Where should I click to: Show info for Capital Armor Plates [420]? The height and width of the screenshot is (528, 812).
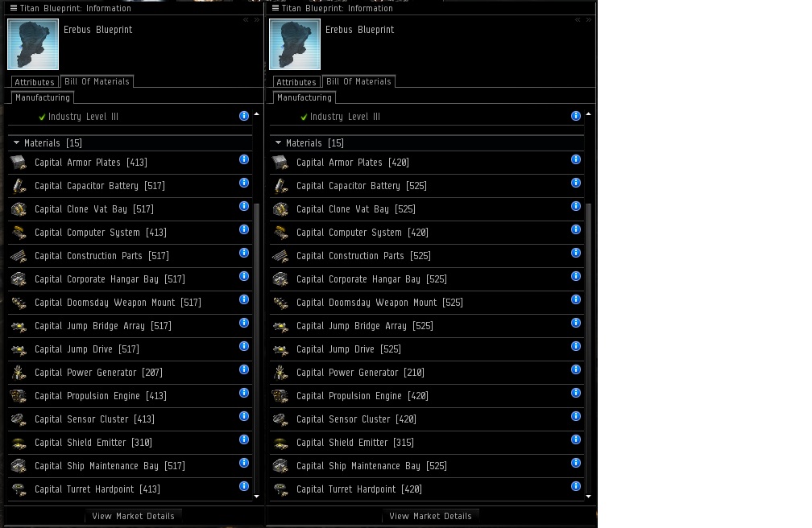pyautogui.click(x=576, y=159)
